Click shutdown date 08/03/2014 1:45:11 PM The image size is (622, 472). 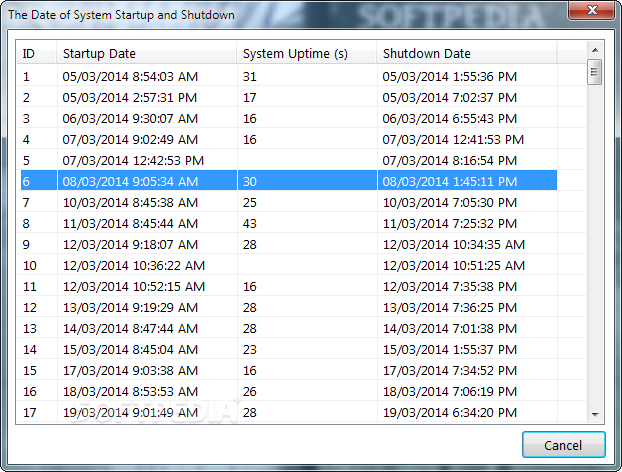point(450,182)
